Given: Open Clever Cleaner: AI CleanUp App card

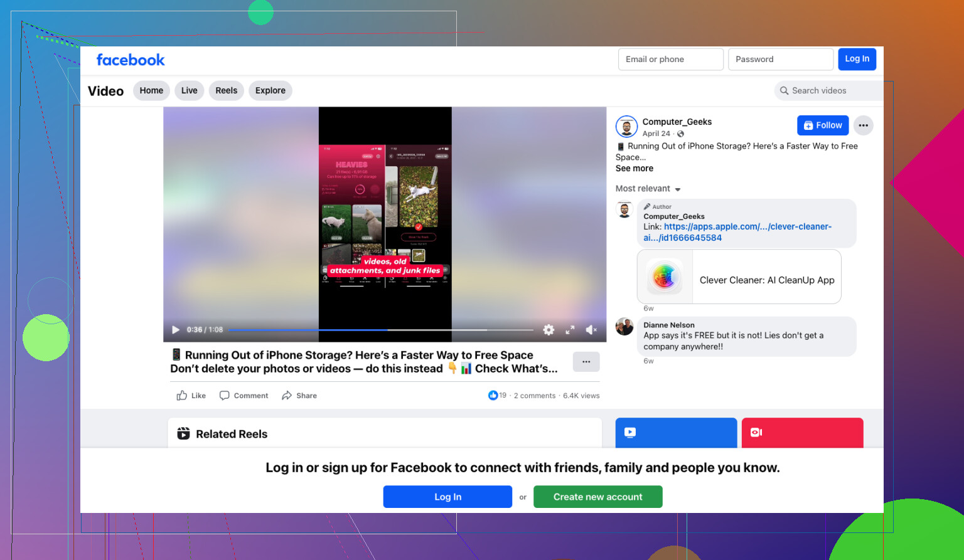Looking at the screenshot, I should (x=739, y=277).
